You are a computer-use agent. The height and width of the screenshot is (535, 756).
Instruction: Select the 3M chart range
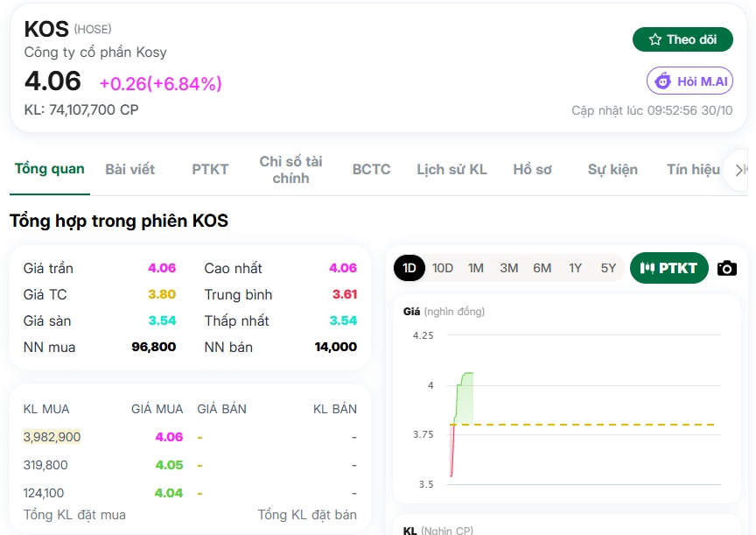509,268
